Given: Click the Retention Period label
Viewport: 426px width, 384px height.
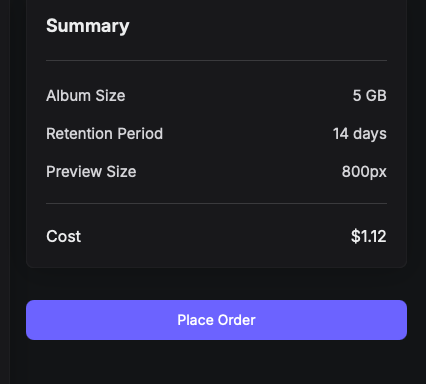Looking at the screenshot, I should tap(104, 134).
